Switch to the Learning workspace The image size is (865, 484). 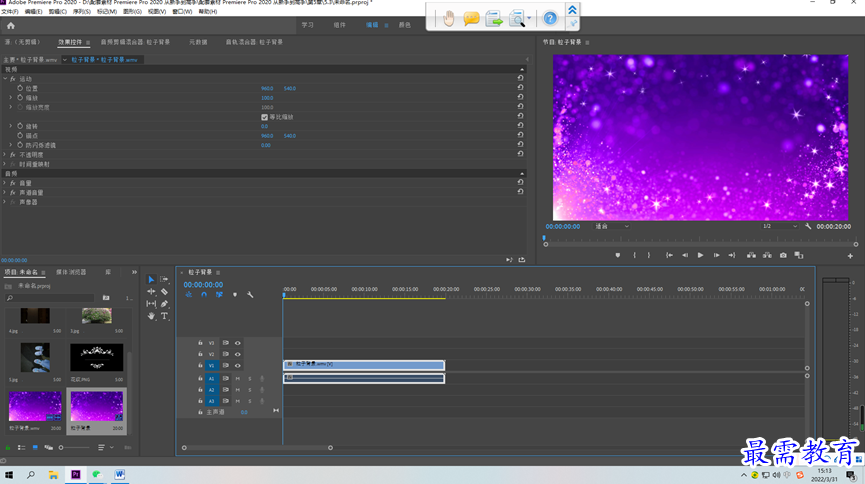[x=307, y=25]
